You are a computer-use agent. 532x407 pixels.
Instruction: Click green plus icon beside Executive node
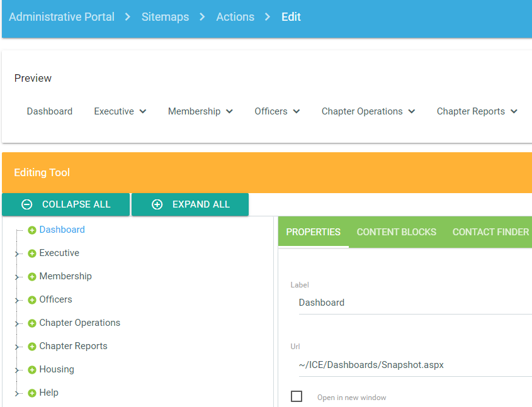tap(32, 254)
